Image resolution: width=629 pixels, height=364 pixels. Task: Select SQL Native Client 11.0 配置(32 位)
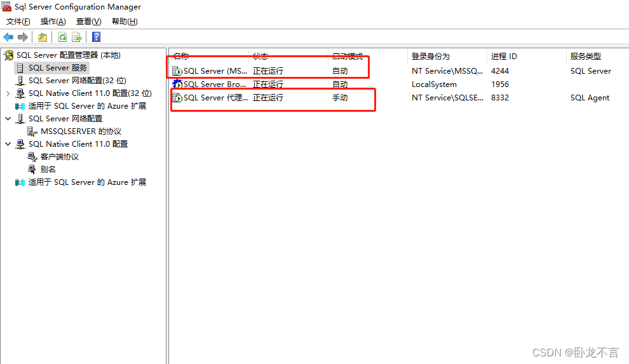pyautogui.click(x=90, y=93)
